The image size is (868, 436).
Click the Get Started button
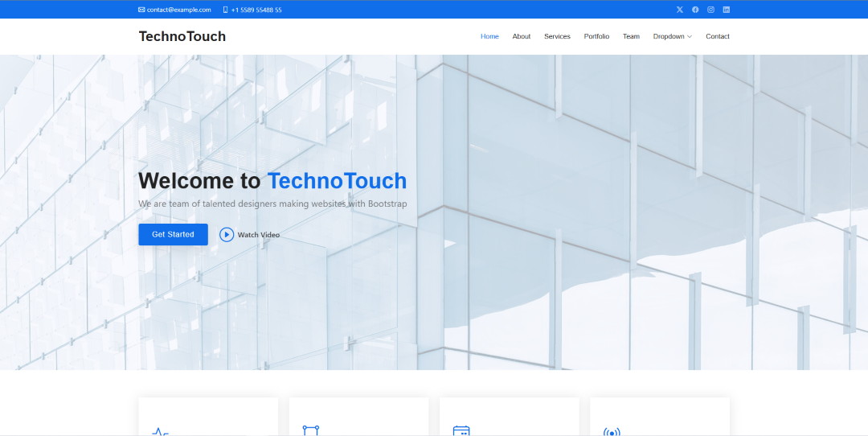[173, 234]
